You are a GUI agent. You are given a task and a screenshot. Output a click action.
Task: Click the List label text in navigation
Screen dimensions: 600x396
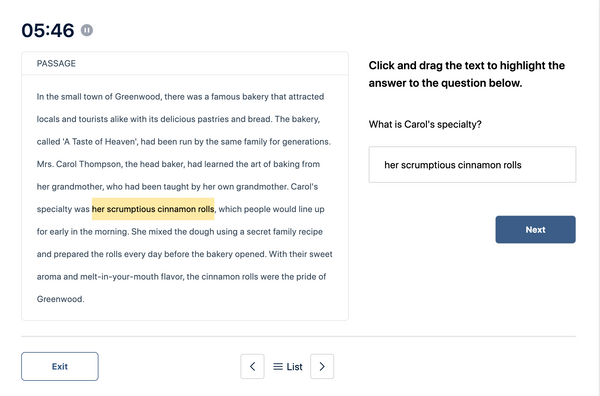[x=294, y=367]
